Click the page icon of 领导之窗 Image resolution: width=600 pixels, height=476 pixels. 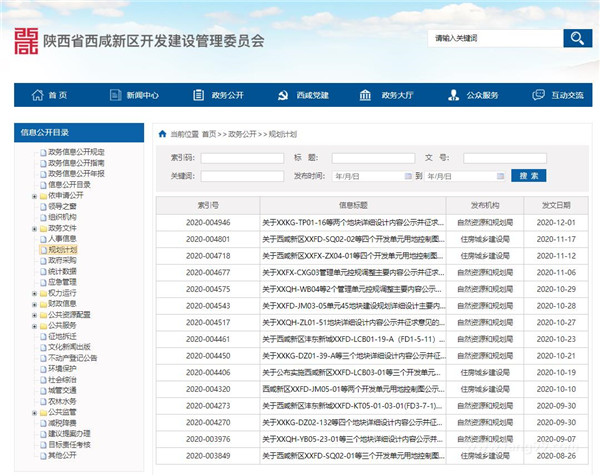(x=44, y=207)
